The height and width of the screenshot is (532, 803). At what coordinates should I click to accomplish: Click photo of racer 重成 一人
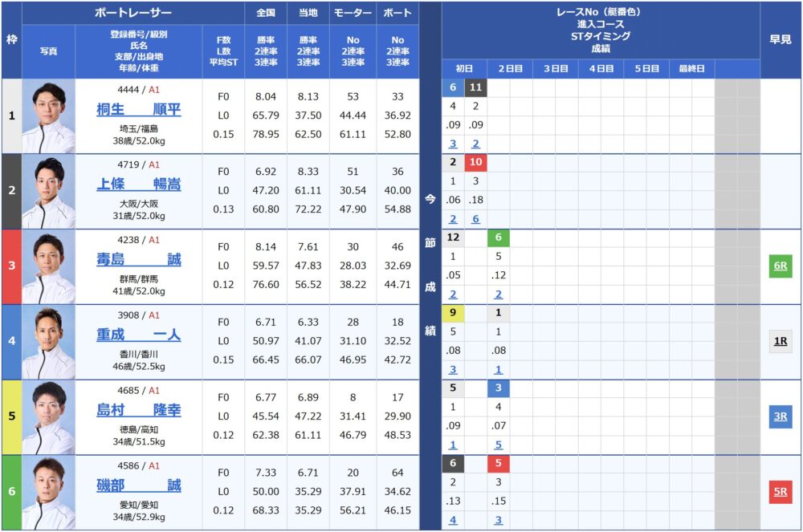pyautogui.click(x=49, y=342)
